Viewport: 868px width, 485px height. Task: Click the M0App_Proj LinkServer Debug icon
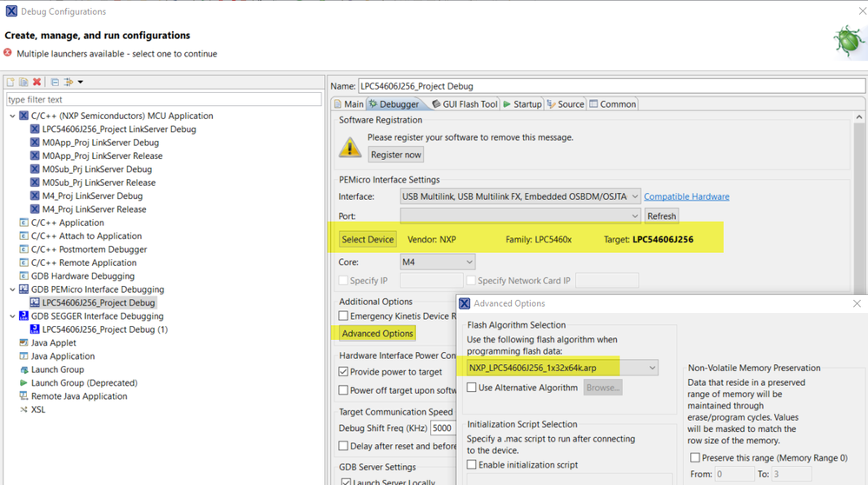(x=35, y=143)
